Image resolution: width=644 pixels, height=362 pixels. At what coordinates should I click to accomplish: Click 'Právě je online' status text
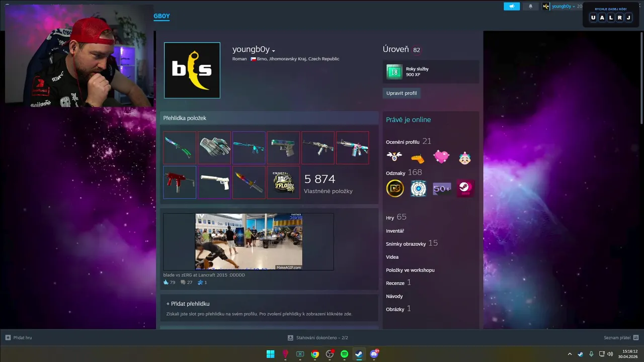pos(408,120)
